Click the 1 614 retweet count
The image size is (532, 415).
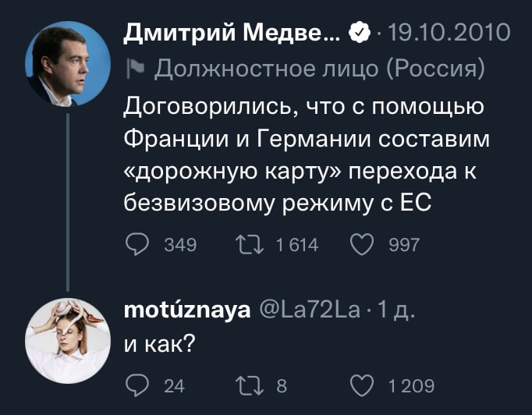point(297,246)
